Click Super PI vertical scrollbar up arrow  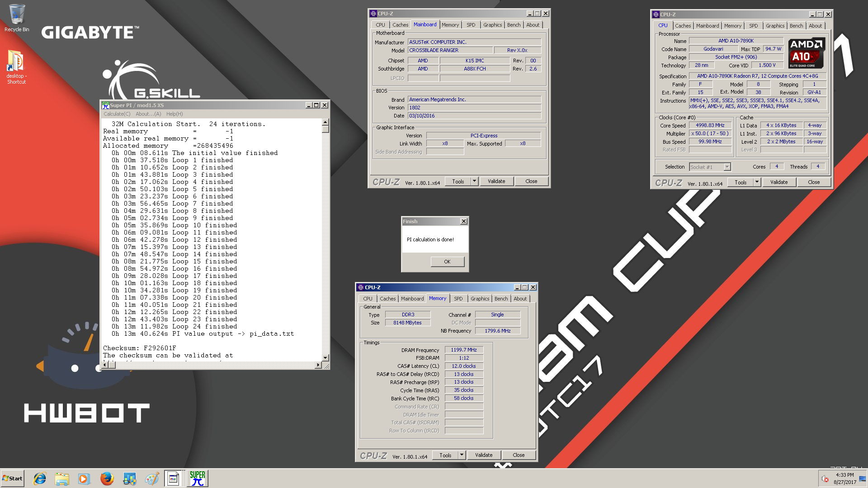325,122
